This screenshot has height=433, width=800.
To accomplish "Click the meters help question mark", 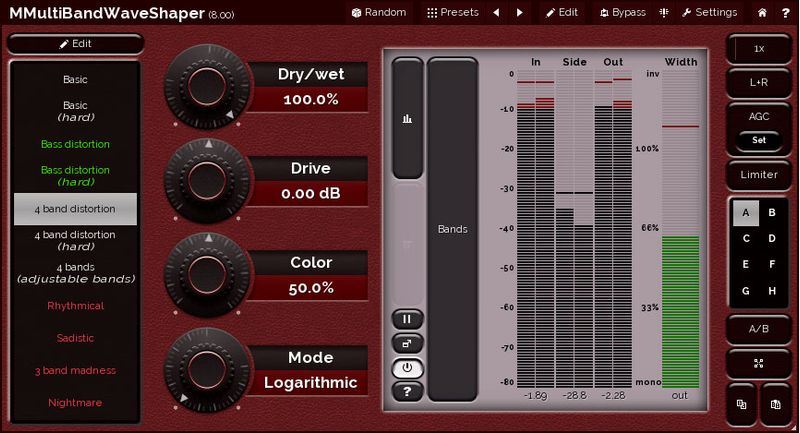I will click(407, 392).
